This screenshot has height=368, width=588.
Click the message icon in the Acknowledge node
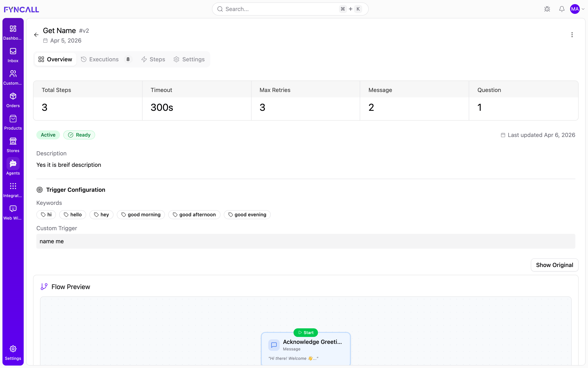274,345
